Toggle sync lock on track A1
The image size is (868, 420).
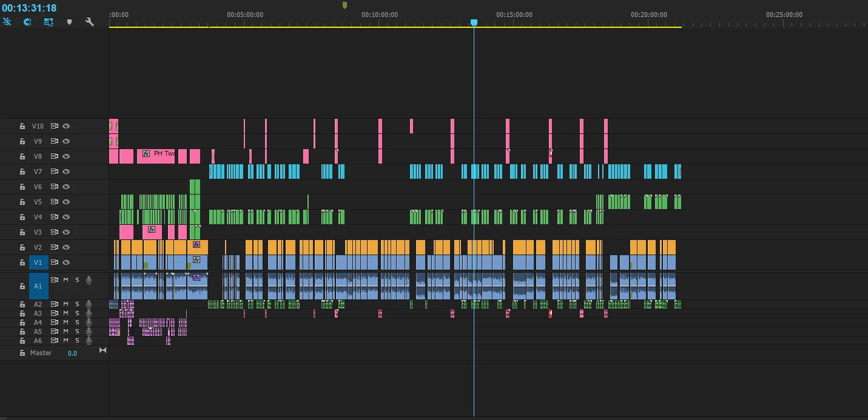point(55,279)
